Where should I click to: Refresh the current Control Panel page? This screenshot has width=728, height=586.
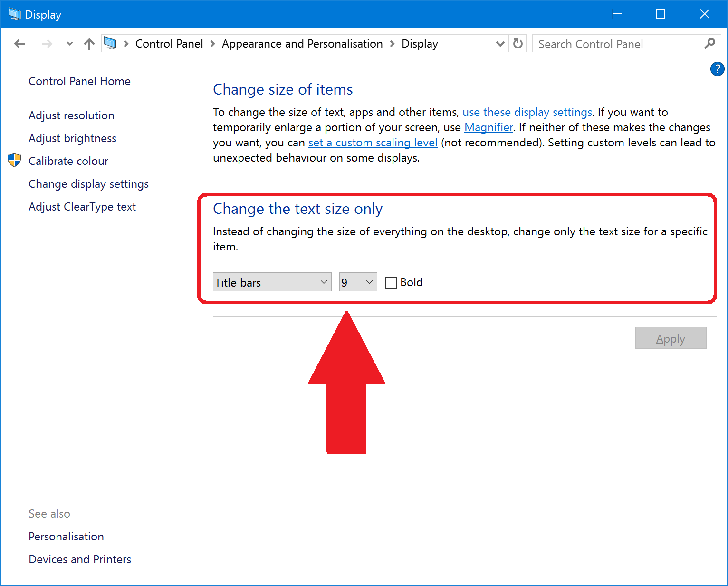[517, 43]
